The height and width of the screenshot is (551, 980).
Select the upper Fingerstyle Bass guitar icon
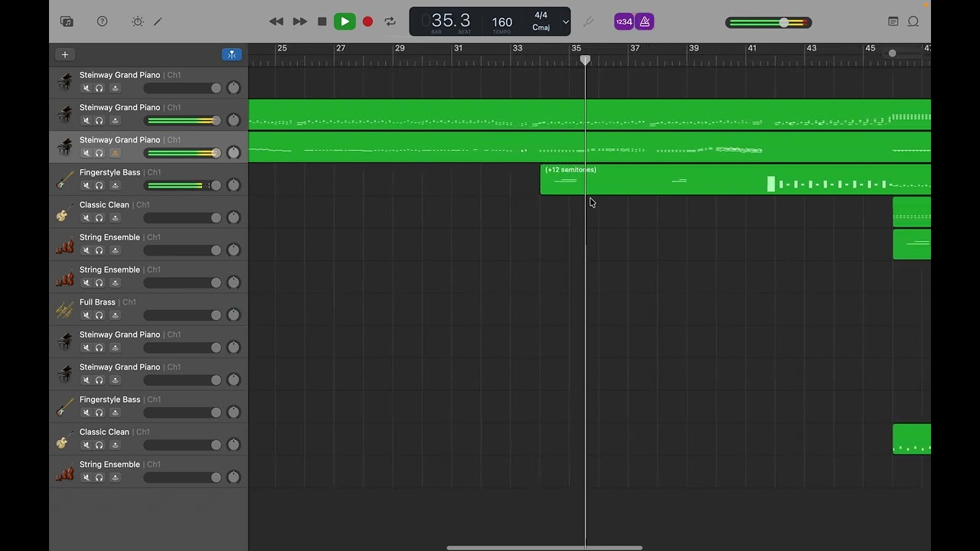65,179
